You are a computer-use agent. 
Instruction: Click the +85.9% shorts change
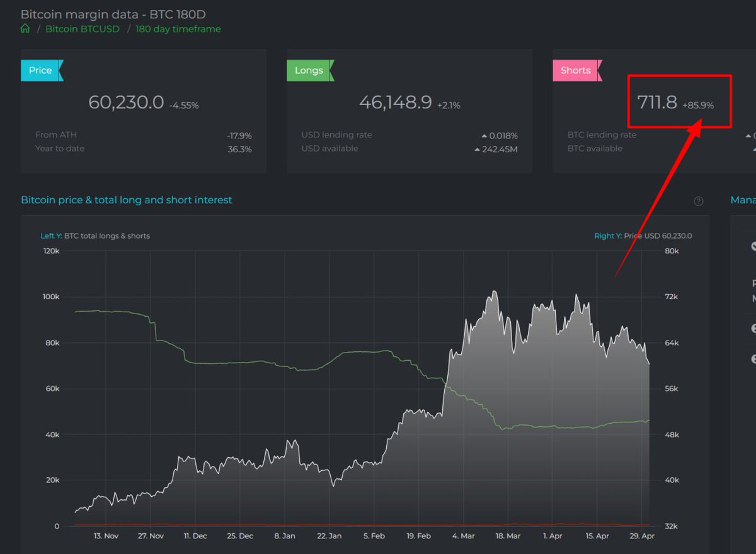pos(698,106)
